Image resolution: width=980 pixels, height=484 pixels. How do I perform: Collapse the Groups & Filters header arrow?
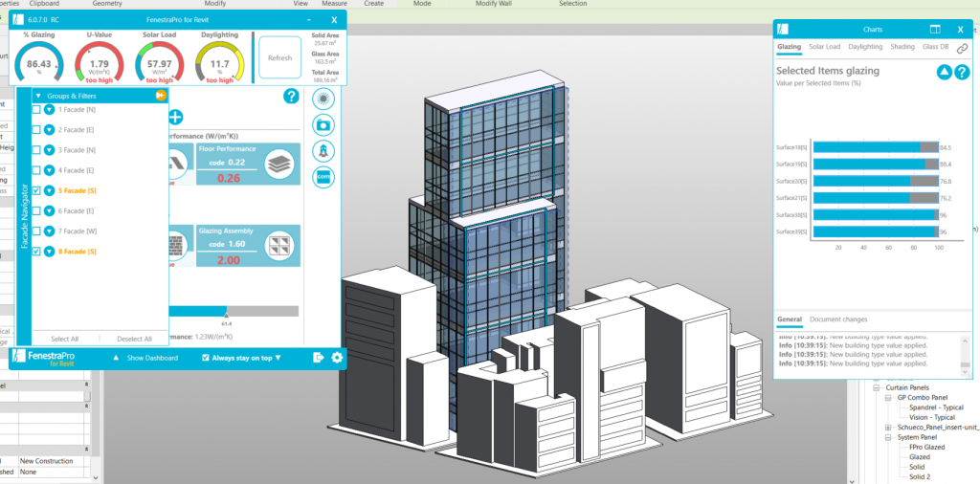[x=38, y=97]
